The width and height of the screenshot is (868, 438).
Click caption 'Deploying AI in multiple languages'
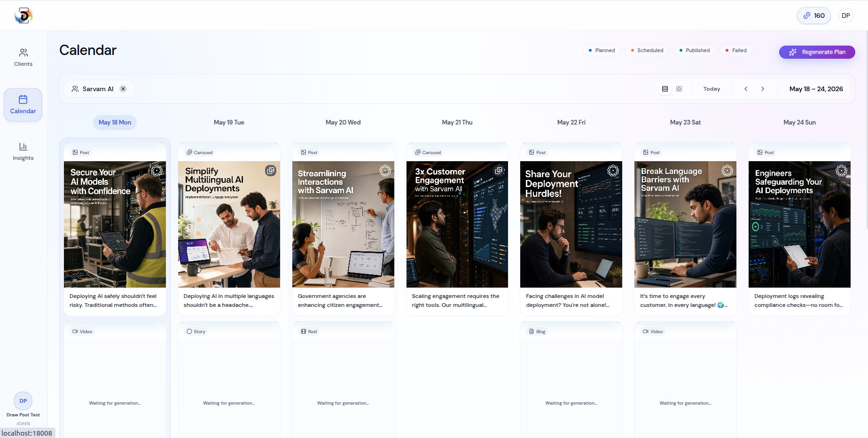pyautogui.click(x=229, y=301)
